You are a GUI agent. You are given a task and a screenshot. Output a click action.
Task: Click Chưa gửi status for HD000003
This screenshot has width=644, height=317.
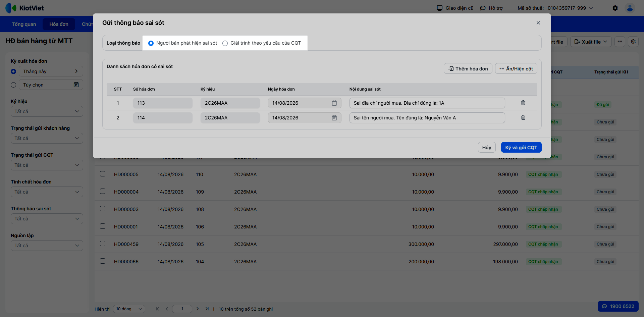(605, 209)
